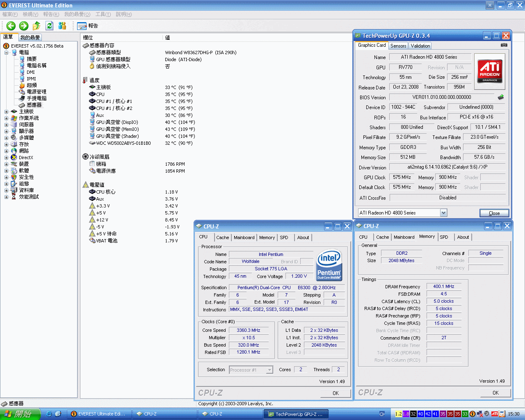Click the 報告 report toolbar button
This screenshot has height=420, width=525.
[88, 26]
